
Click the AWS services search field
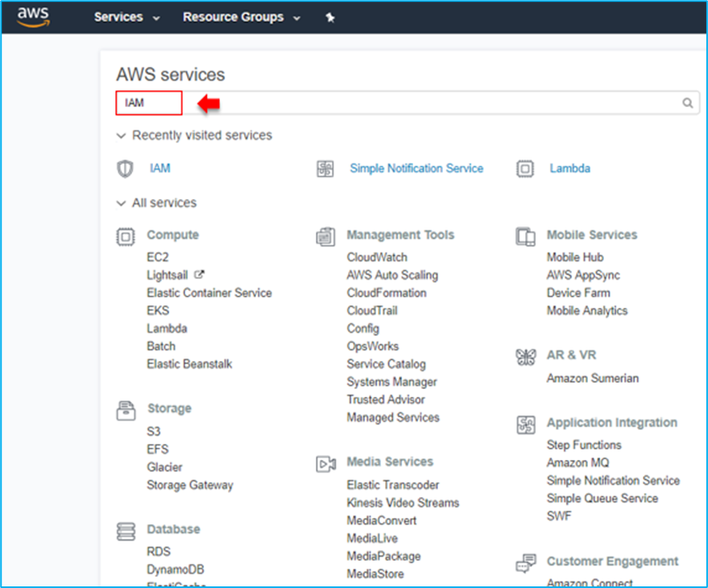pos(408,103)
